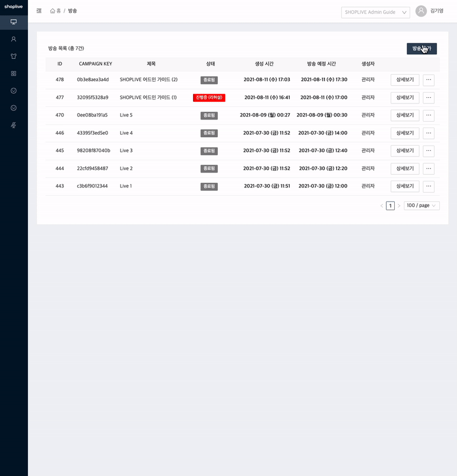Collapse the sidebar with the menu fold icon
Screen dimensions: 457x476
point(39,11)
